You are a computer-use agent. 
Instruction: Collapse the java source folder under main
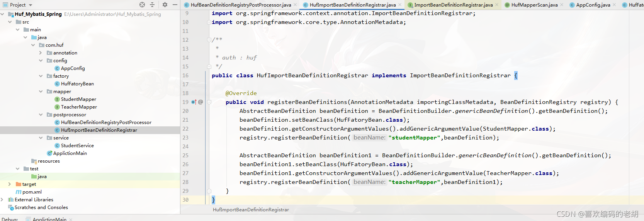tap(25, 37)
